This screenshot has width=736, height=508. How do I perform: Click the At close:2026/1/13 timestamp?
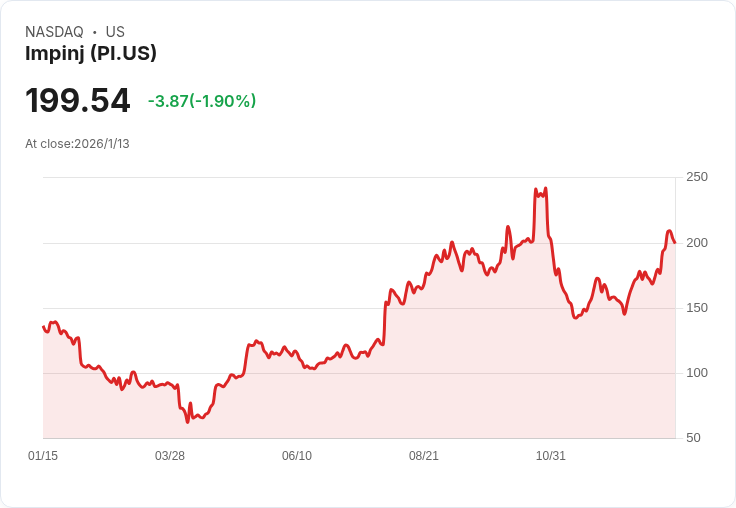[x=77, y=144]
